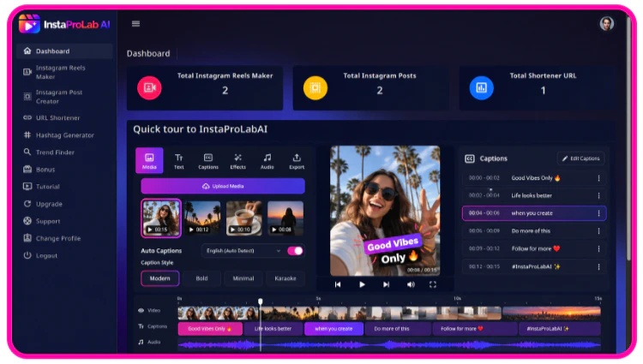Select Follow for more timeline block

474,329
